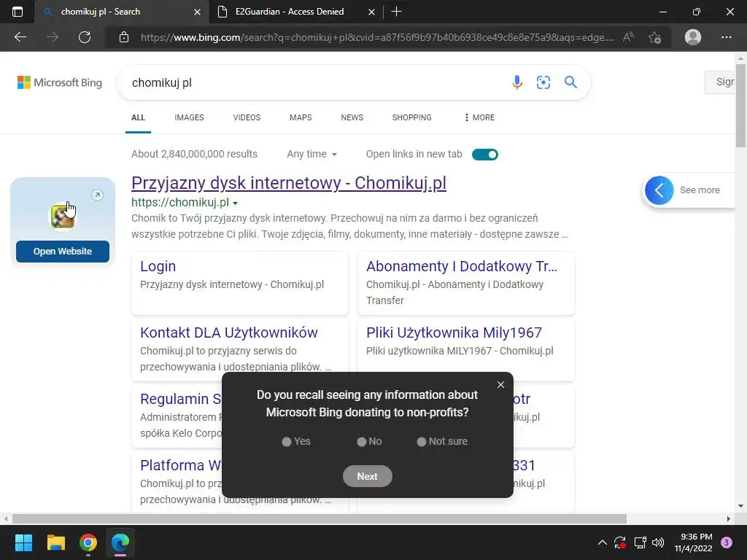The height and width of the screenshot is (560, 747).
Task: Click the Sign in button
Action: 720,82
